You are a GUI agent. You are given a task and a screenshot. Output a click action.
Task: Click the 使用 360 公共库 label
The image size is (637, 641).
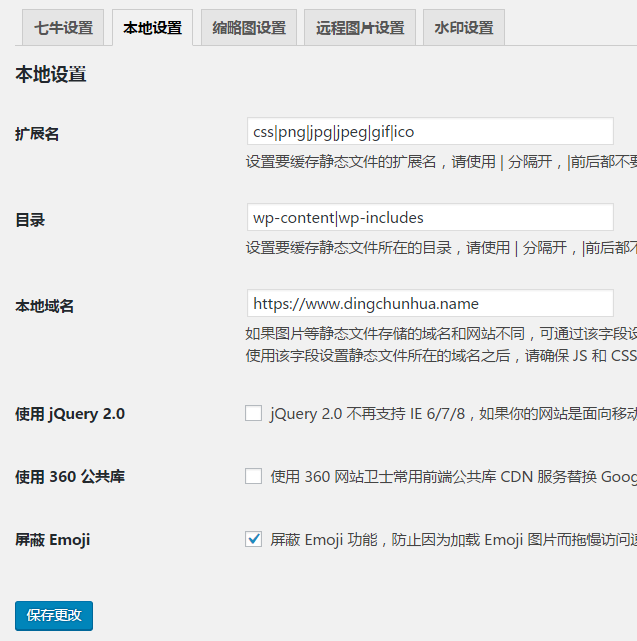point(70,477)
